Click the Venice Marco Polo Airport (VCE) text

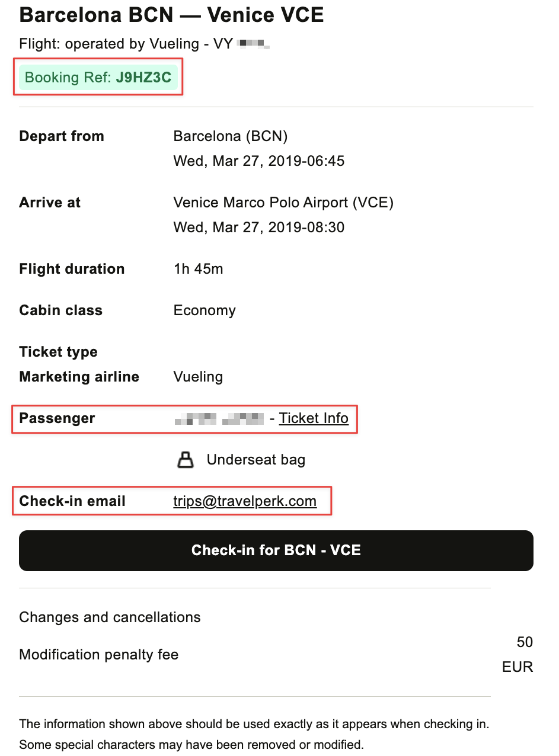point(283,203)
